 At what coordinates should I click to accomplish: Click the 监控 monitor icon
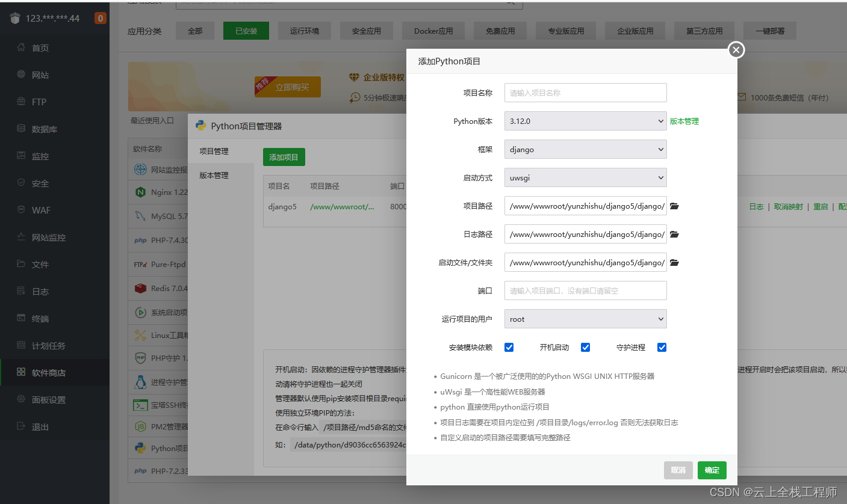[21, 156]
